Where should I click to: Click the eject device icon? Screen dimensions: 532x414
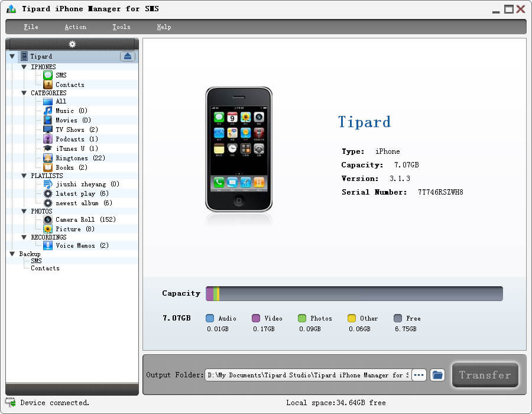[x=128, y=56]
